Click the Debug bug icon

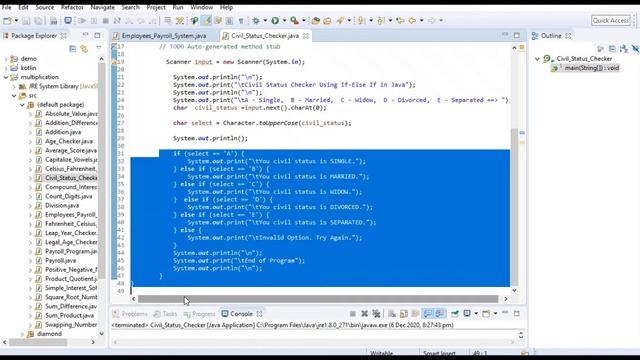256,20
